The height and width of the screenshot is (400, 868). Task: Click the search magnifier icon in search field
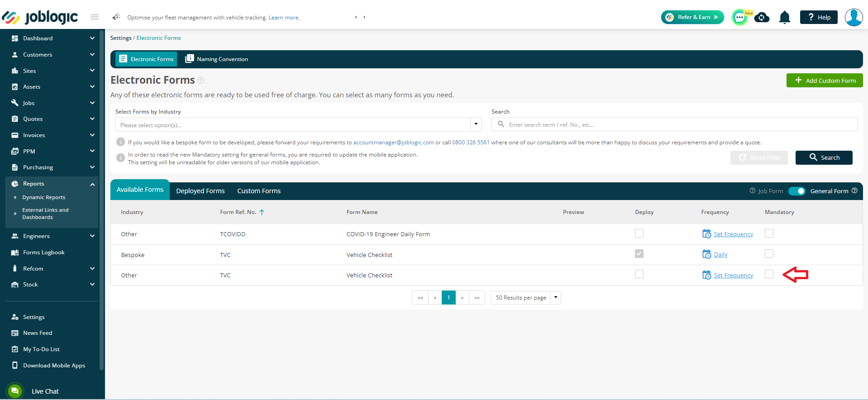[x=501, y=124]
